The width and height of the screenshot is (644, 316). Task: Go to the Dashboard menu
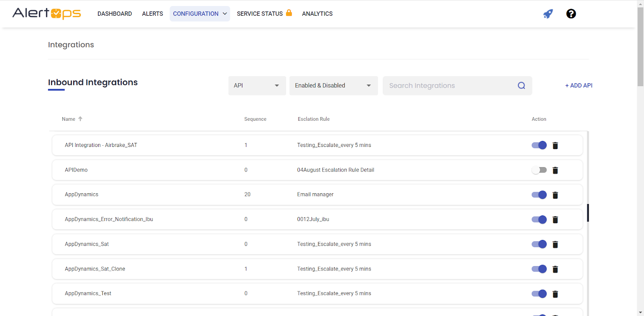point(115,14)
